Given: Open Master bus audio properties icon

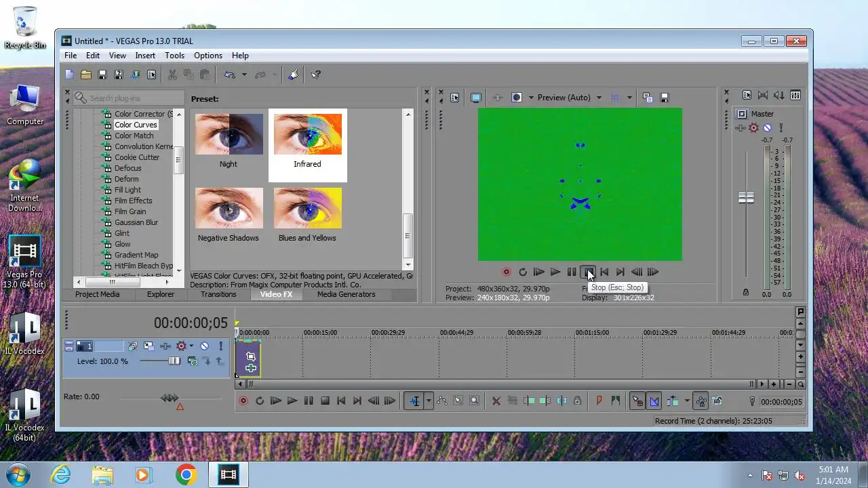Looking at the screenshot, I should click(747, 96).
